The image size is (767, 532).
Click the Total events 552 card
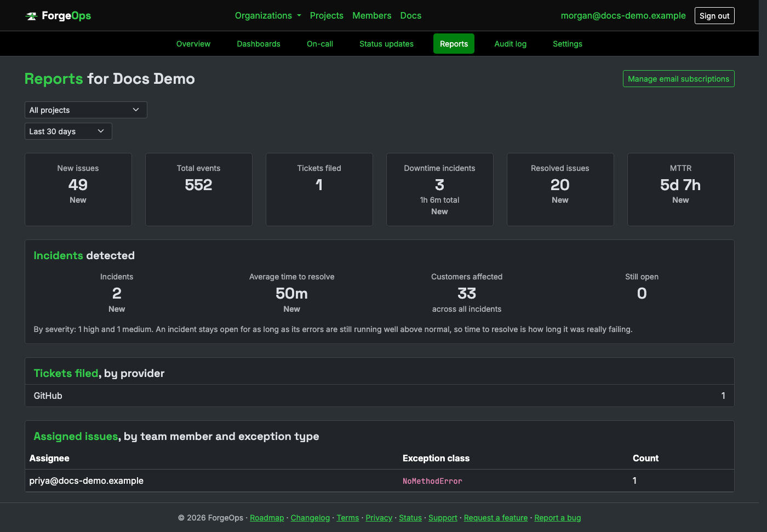pos(199,190)
